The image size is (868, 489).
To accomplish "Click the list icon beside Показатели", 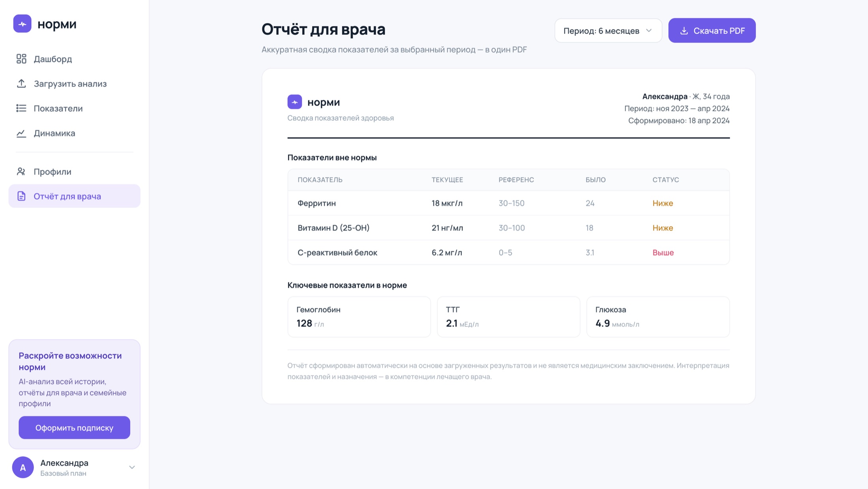I will pos(21,108).
